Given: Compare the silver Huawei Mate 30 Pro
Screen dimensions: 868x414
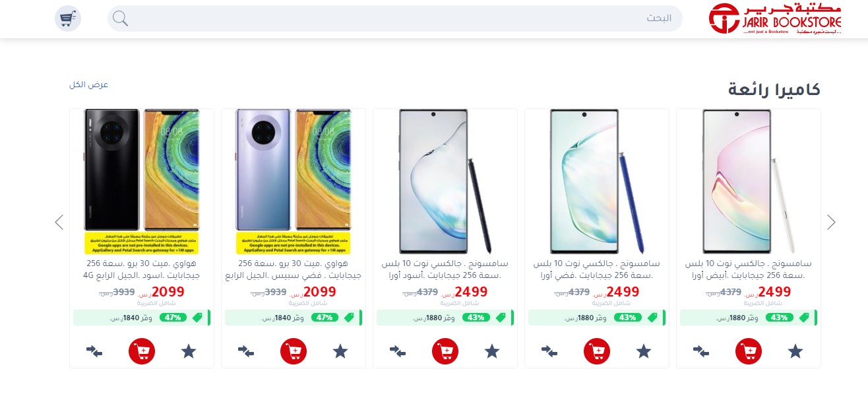Looking at the screenshot, I should (x=246, y=351).
